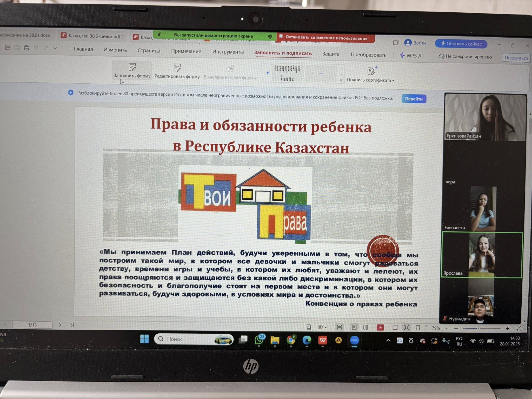Open WhatsApp from the taskbar
Screen dimensions: 532x399
(x=259, y=340)
